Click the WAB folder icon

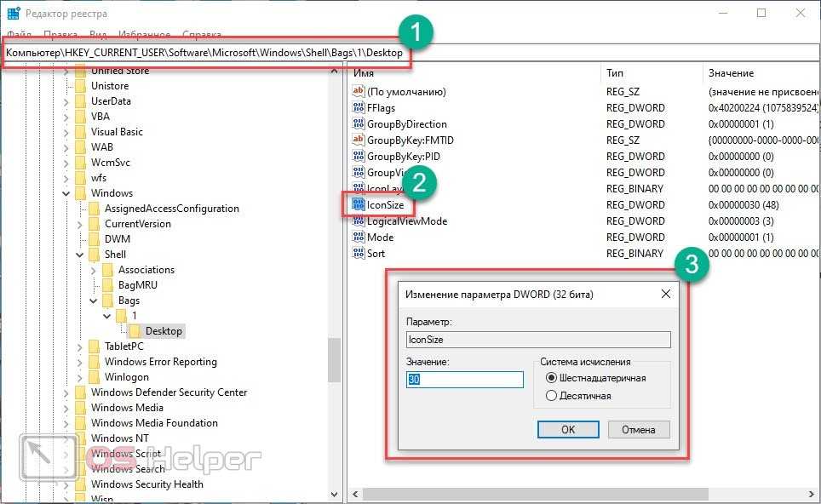coord(81,147)
